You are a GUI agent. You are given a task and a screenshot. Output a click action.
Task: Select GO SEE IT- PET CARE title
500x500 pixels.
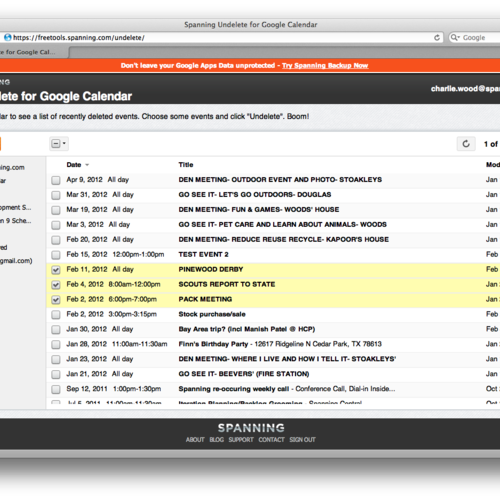coord(282,225)
